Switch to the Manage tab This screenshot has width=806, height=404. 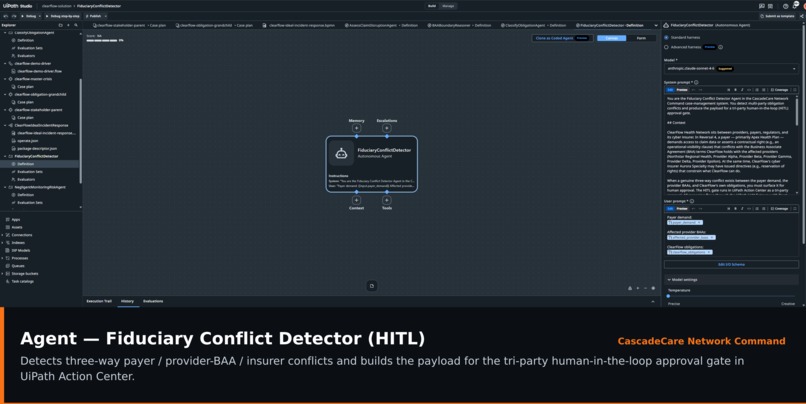[x=448, y=6]
